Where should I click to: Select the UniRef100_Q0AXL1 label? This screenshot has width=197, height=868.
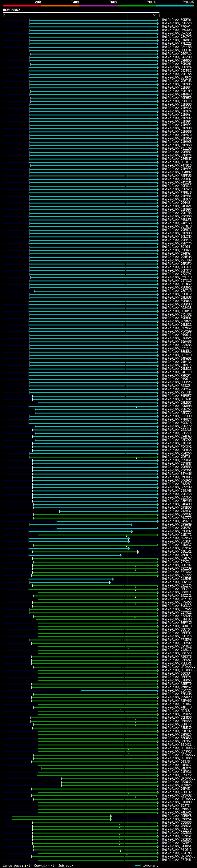click(176, 592)
